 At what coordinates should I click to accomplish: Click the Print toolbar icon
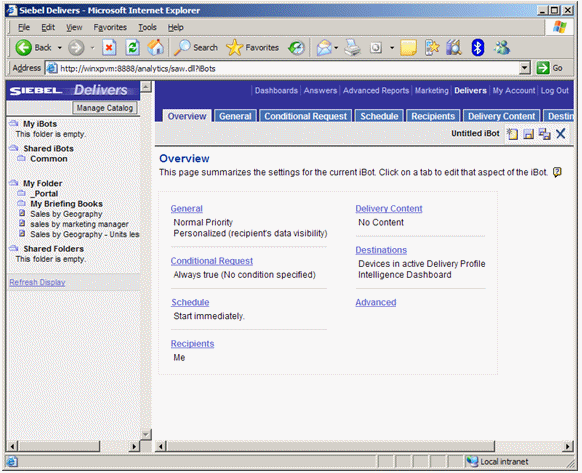pyautogui.click(x=352, y=48)
